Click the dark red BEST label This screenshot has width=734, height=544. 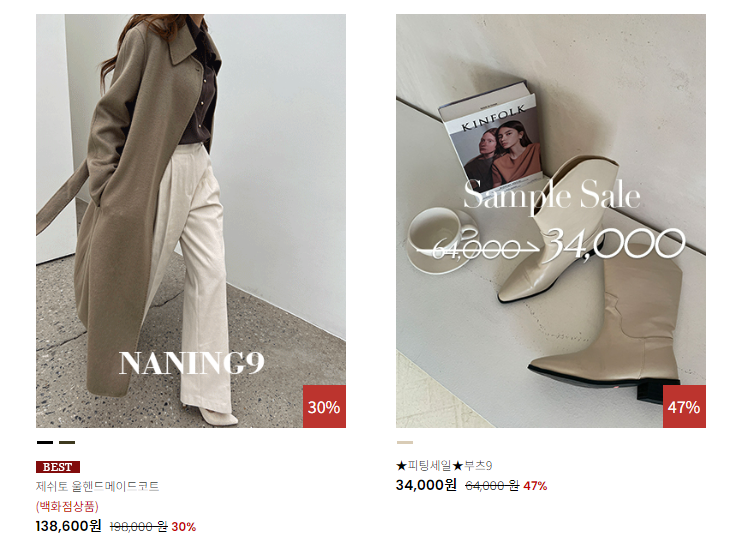tap(58, 467)
